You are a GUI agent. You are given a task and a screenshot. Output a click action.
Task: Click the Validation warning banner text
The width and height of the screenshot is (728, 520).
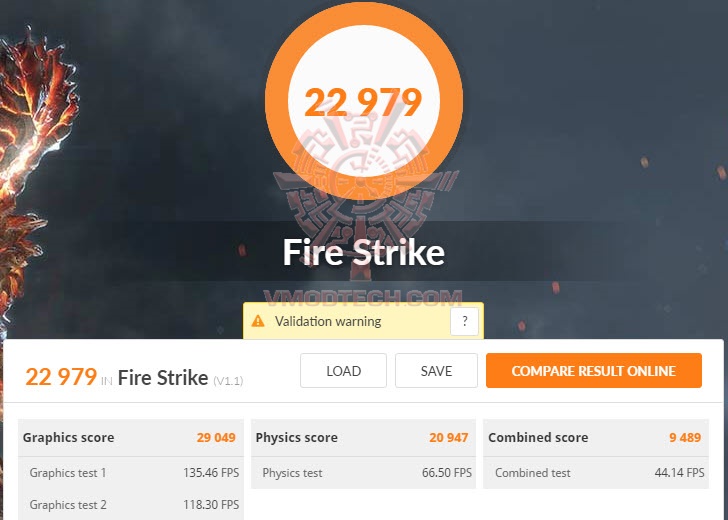[x=328, y=321]
